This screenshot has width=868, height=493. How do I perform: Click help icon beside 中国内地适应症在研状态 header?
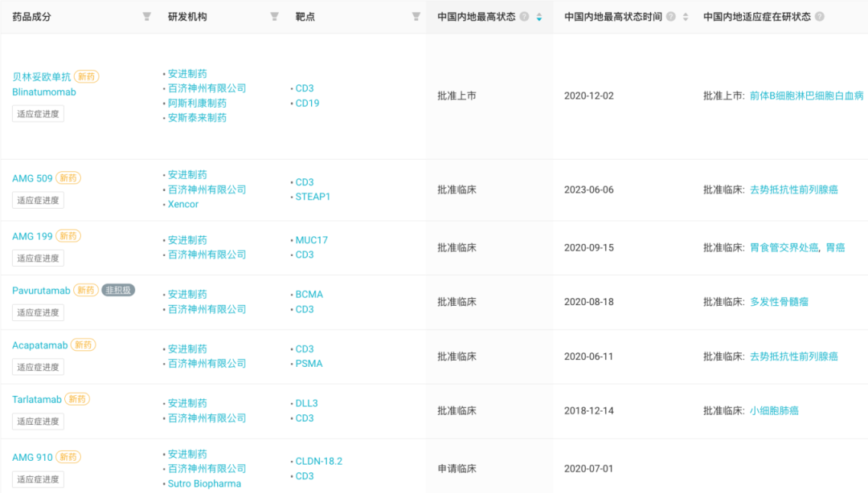tap(819, 17)
